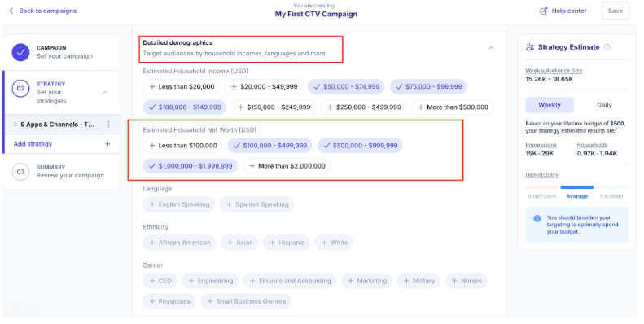The height and width of the screenshot is (324, 644).
Task: Click the Save button
Action: click(x=616, y=11)
